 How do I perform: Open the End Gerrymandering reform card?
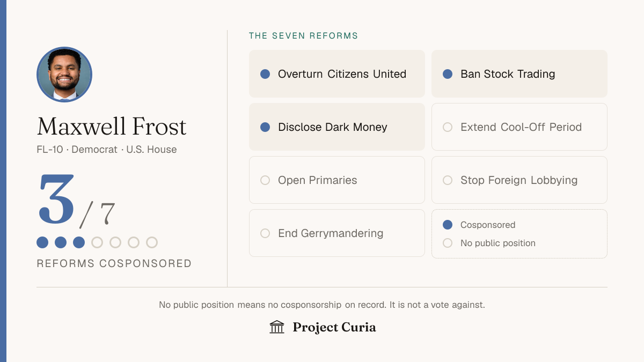[x=337, y=233]
